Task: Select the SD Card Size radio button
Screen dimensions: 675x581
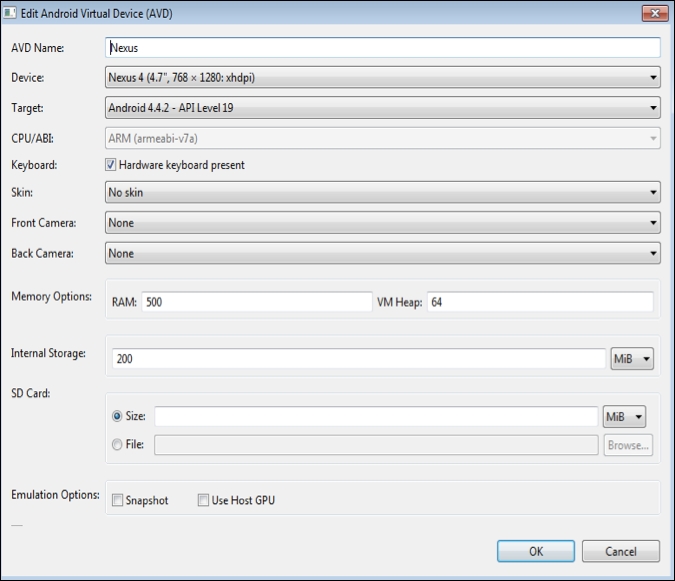Action: tap(117, 416)
